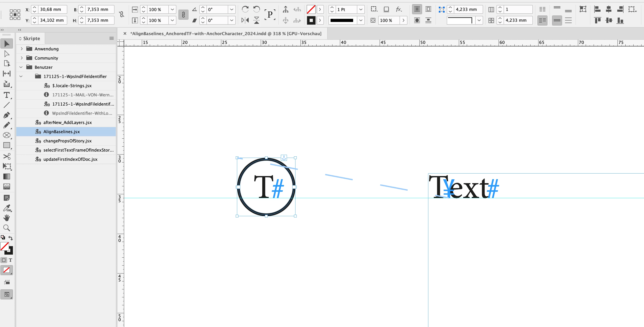The width and height of the screenshot is (644, 327).
Task: Pick the Eyedropper tool
Action: click(6, 208)
